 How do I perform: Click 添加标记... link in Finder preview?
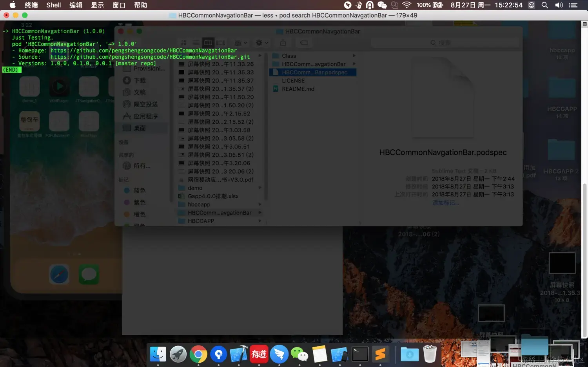[x=445, y=203]
